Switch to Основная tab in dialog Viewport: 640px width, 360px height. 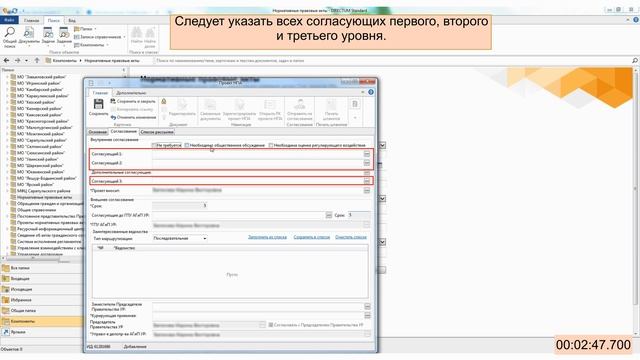98,132
